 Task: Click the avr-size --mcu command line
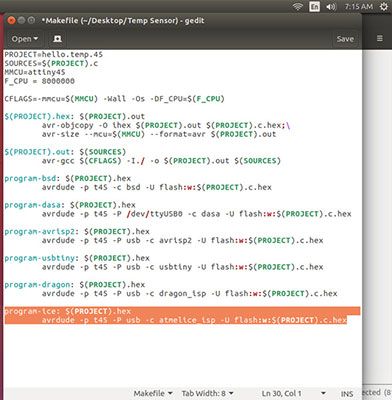coord(159,134)
